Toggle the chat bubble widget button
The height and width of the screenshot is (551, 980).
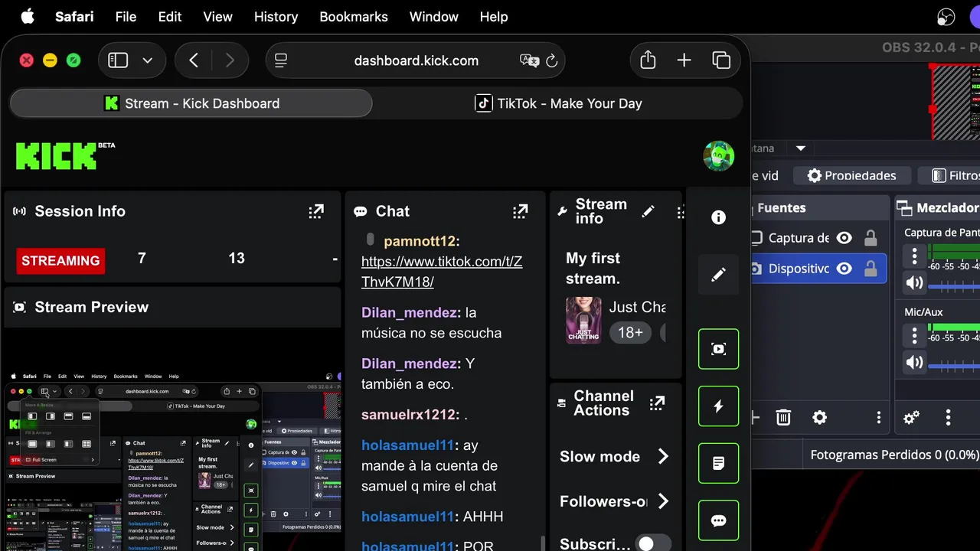point(718,520)
